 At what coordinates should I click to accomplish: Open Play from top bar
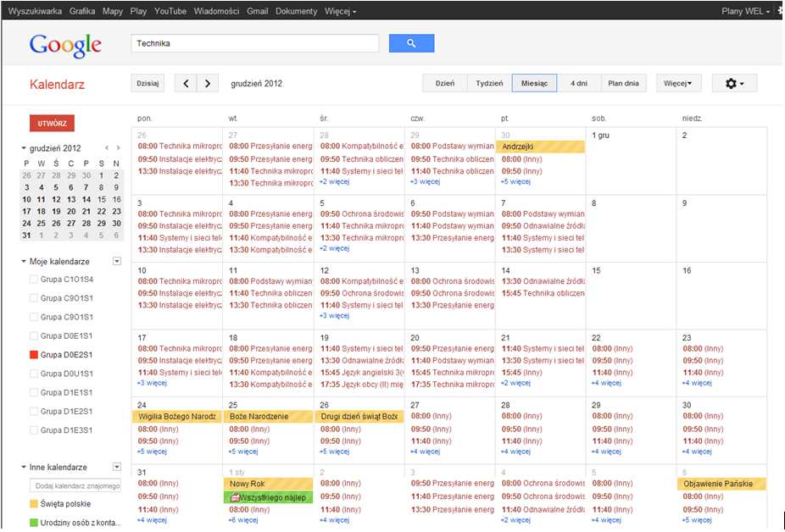click(x=138, y=11)
